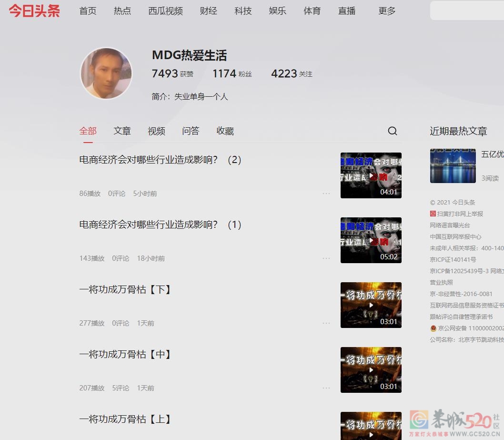The height and width of the screenshot is (440, 504).
Task: Open 娱乐 in top navigation
Action: (x=277, y=11)
